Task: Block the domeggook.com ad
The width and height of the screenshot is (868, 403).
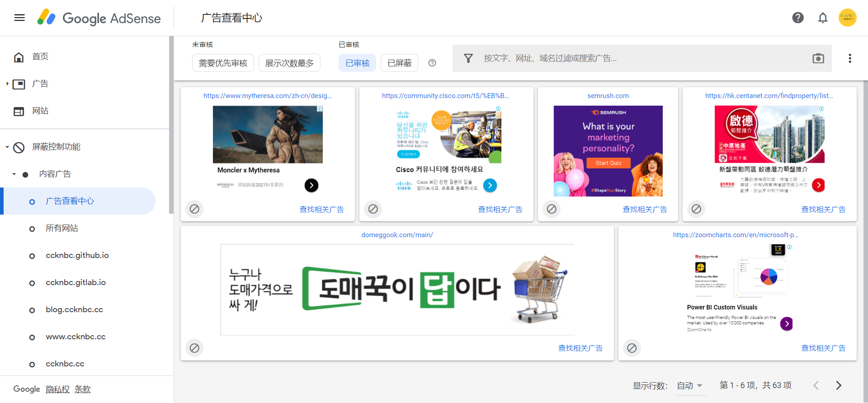Action: pos(194,348)
